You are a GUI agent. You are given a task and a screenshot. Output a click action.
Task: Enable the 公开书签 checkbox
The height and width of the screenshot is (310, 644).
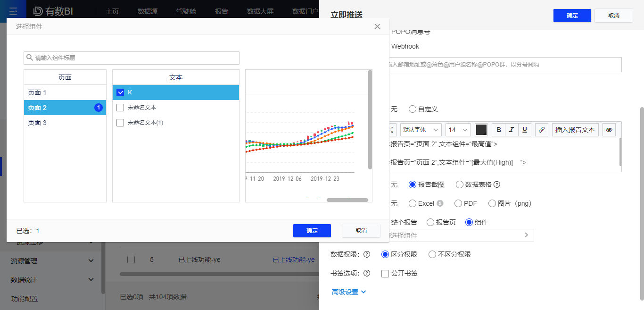(x=385, y=273)
